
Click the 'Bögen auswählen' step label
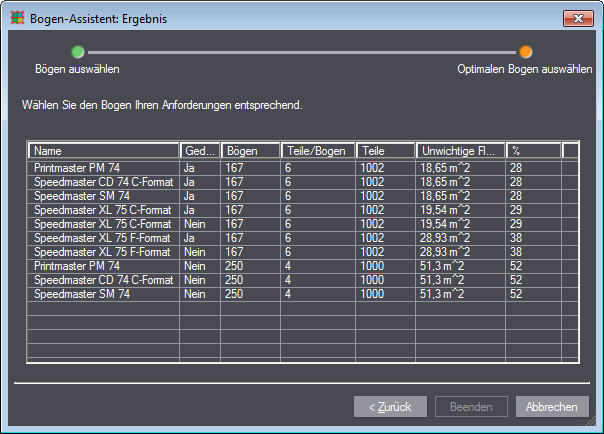coord(77,69)
